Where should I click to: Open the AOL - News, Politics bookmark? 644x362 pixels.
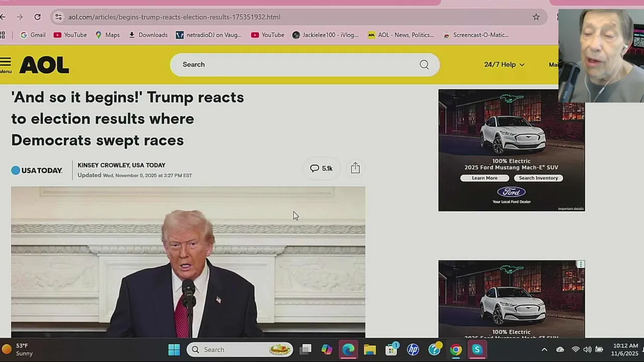pos(401,35)
